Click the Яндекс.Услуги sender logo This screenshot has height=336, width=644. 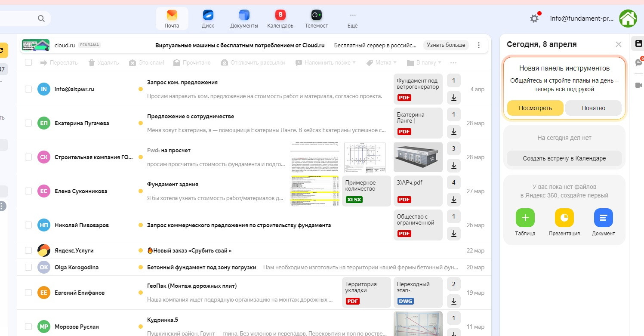pos(44,250)
